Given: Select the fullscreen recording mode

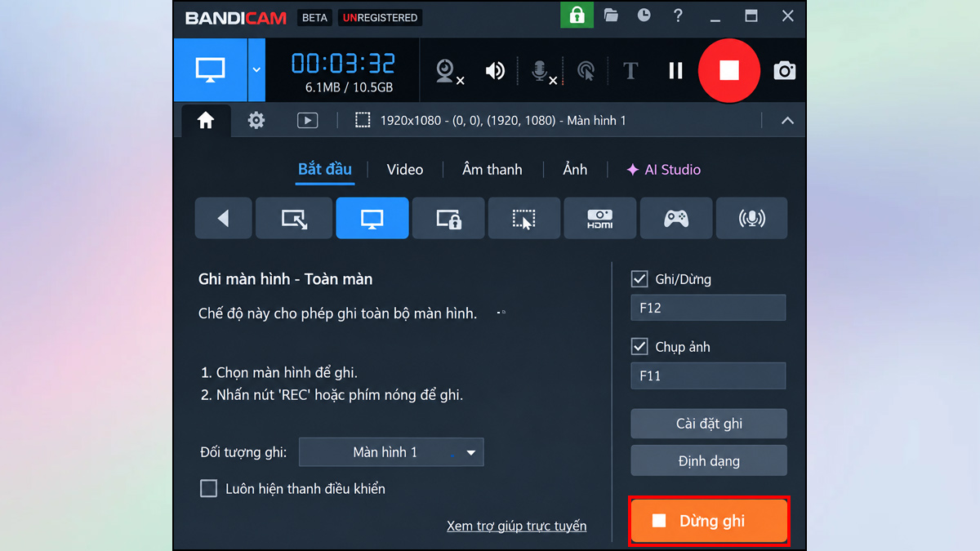Looking at the screenshot, I should tap(372, 218).
